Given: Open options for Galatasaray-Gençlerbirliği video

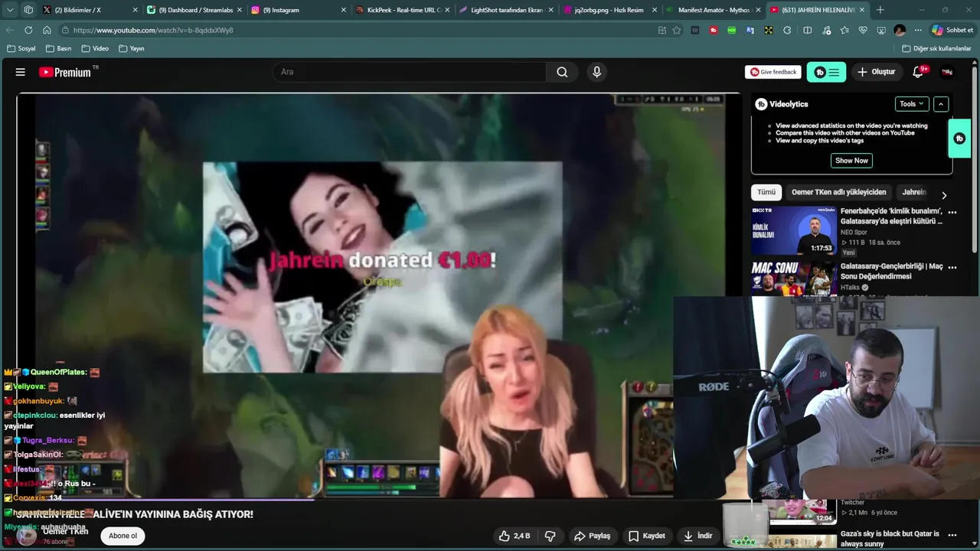Looking at the screenshot, I should click(952, 267).
